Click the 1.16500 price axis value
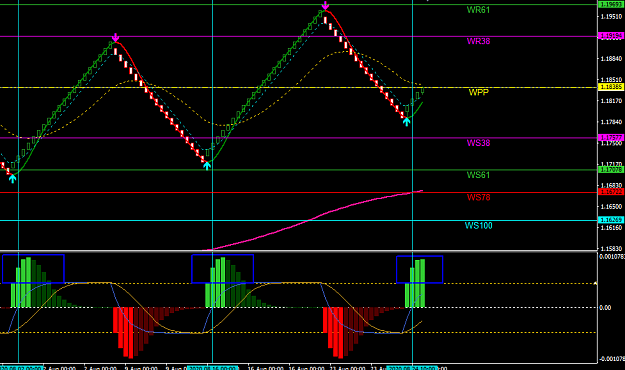The height and width of the screenshot is (370, 625). pyautogui.click(x=611, y=207)
